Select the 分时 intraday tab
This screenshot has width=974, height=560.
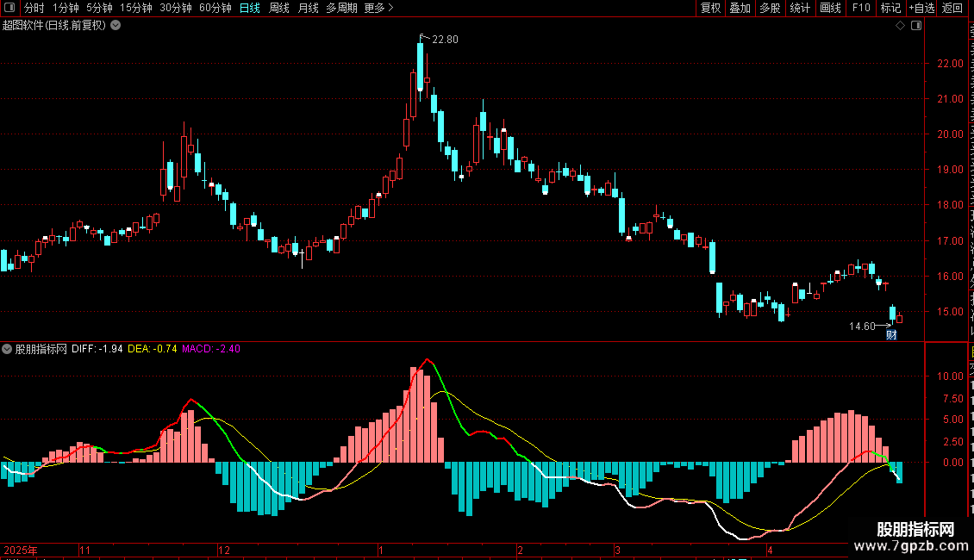(34, 8)
